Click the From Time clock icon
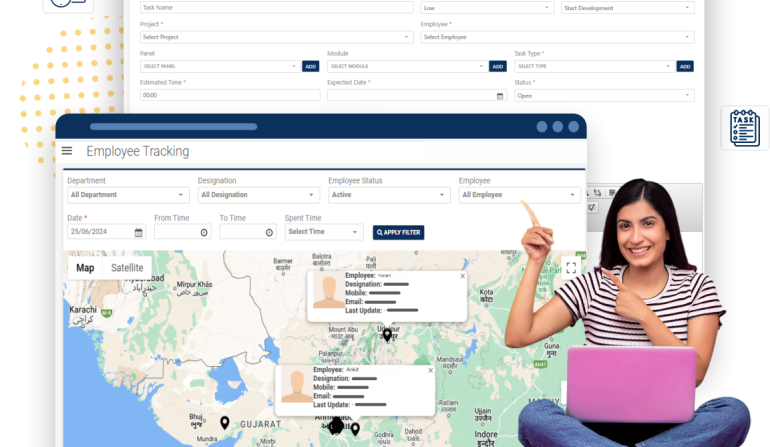Image resolution: width=770 pixels, height=447 pixels. tap(204, 232)
